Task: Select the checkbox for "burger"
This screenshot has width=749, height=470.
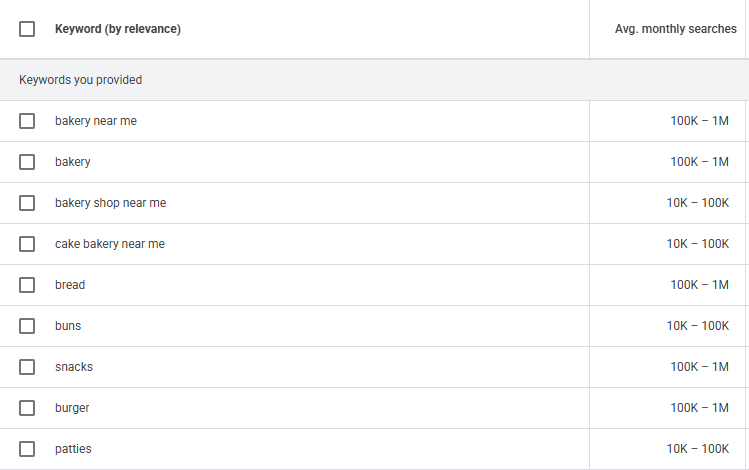Action: [x=27, y=408]
